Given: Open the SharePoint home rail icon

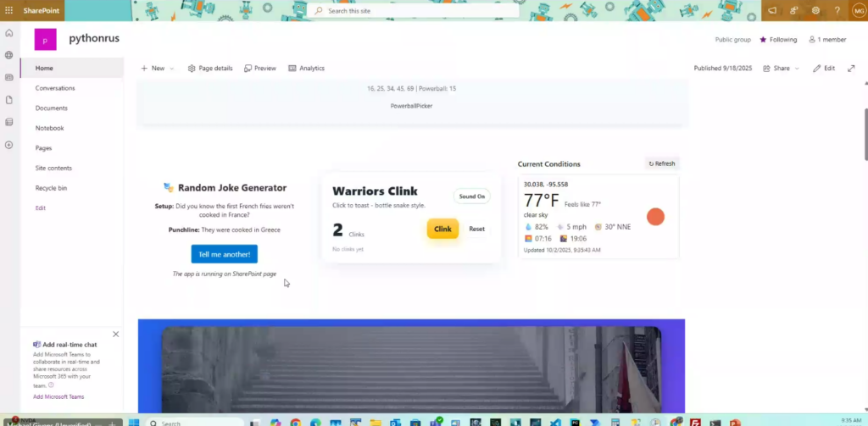Looking at the screenshot, I should pyautogui.click(x=8, y=33).
